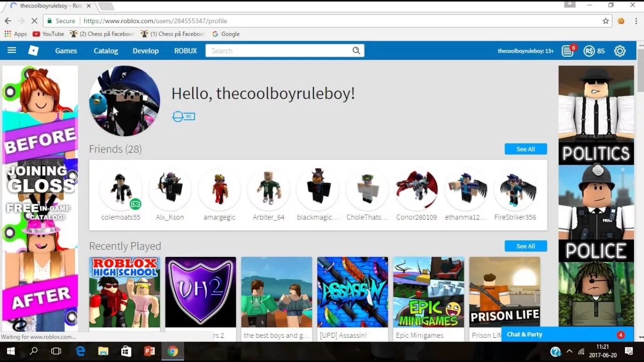Click the in-game status icon on colemoats55

135,204
